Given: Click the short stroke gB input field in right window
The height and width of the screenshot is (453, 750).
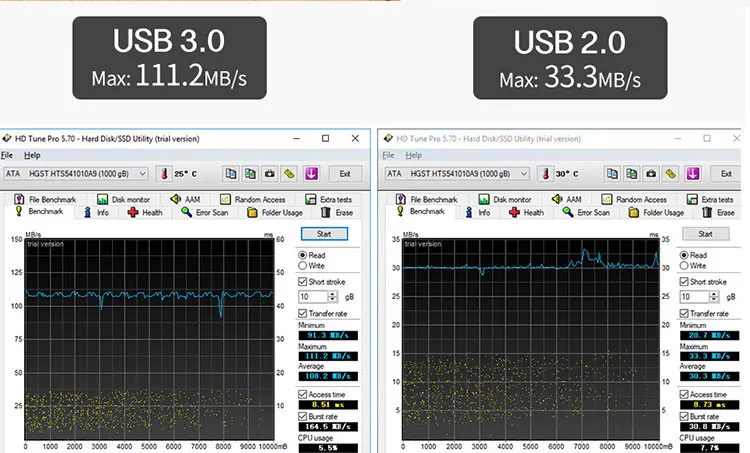Looking at the screenshot, I should 699,297.
